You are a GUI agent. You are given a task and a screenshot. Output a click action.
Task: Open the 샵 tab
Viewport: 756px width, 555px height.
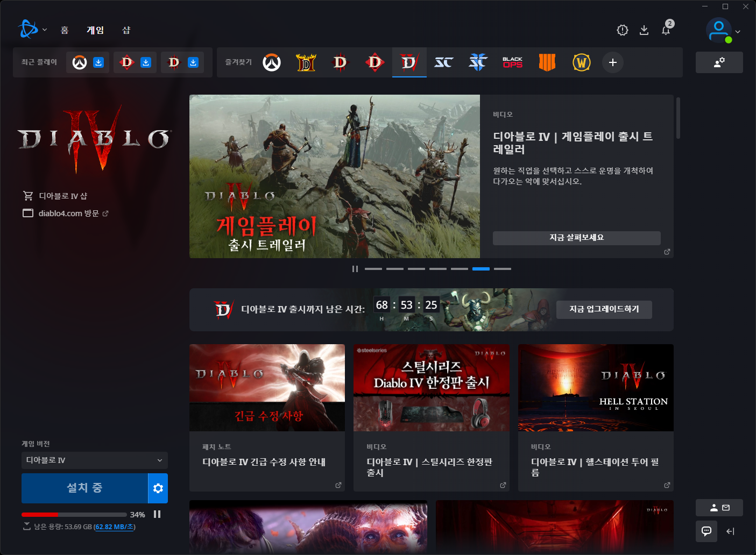126,30
